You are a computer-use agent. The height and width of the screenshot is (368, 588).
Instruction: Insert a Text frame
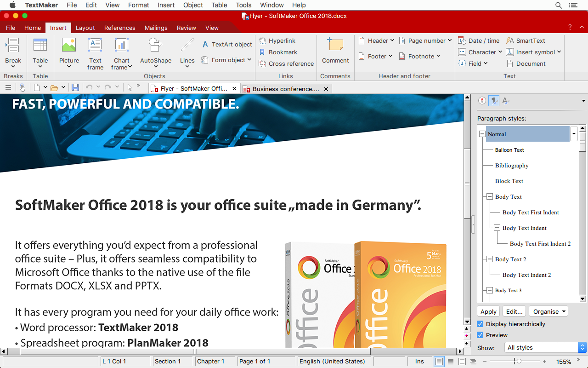click(x=95, y=53)
